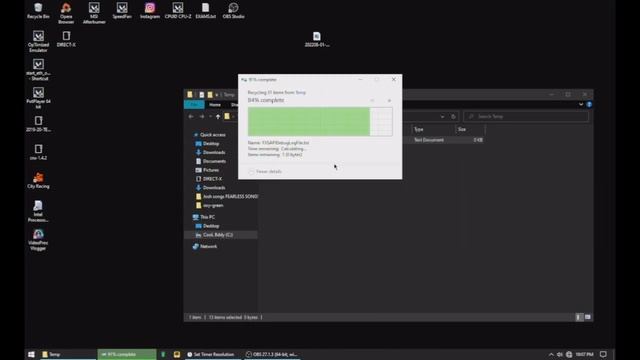Pause the recycling operation in progress dialog
This screenshot has height=360, width=640.
[372, 100]
